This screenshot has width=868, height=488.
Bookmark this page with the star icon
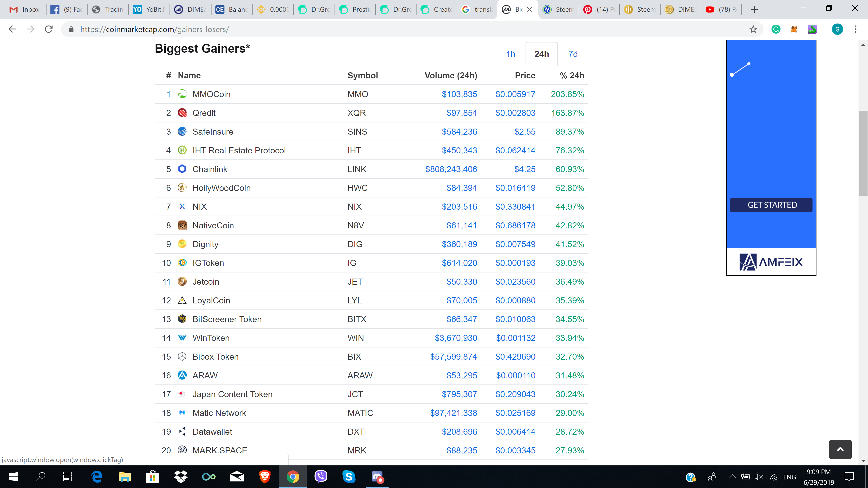(753, 29)
